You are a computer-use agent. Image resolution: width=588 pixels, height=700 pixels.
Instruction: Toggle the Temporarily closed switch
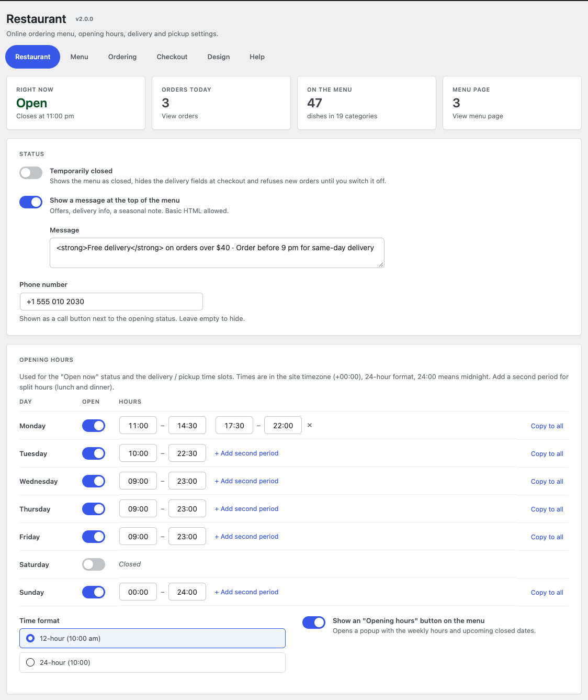click(31, 173)
